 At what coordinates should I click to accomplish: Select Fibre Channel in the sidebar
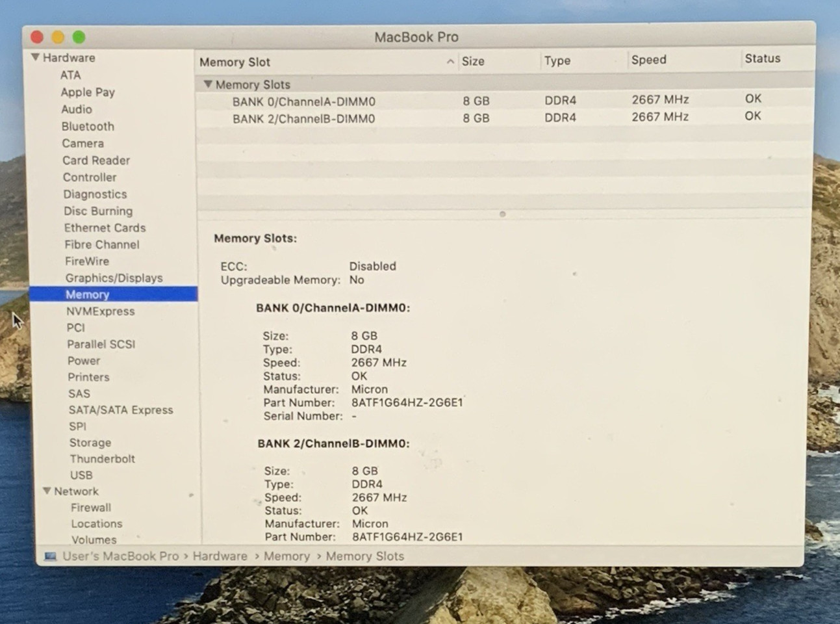[x=102, y=244]
